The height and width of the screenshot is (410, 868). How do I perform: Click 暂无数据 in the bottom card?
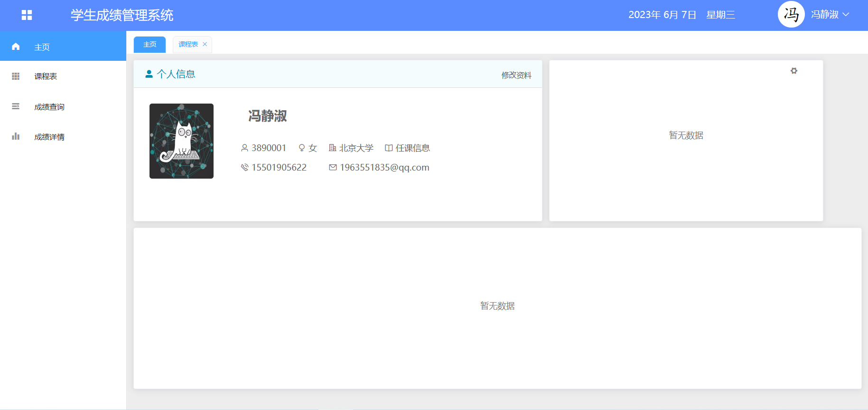(x=497, y=306)
